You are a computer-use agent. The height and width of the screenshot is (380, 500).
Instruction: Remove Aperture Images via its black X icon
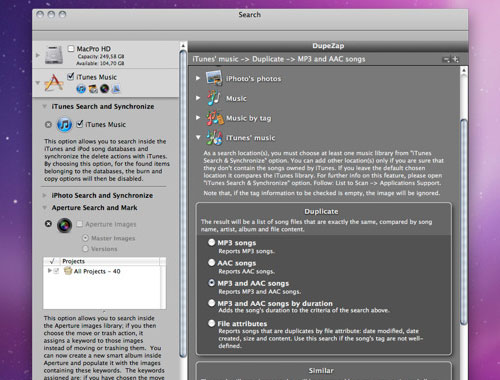coord(48,223)
